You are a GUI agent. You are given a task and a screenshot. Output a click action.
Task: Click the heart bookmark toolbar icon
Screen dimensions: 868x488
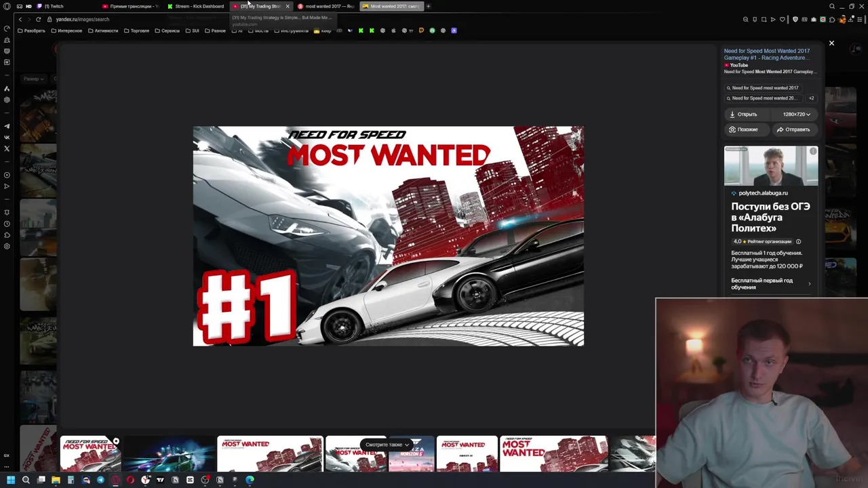pos(783,19)
